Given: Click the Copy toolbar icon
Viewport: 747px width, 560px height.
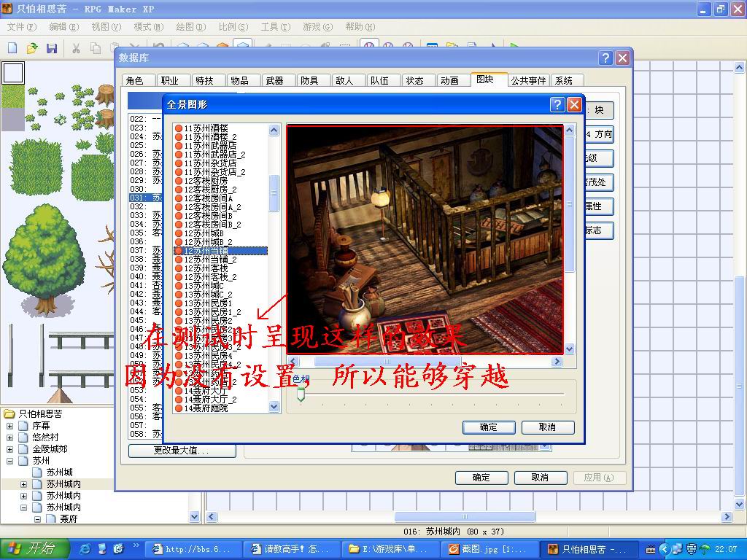Looking at the screenshot, I should tap(96, 47).
